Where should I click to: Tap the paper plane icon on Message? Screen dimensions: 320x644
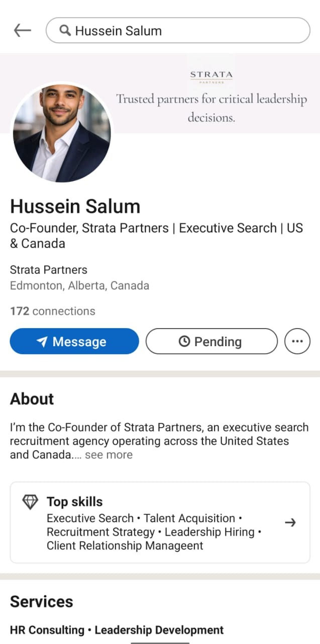click(42, 342)
